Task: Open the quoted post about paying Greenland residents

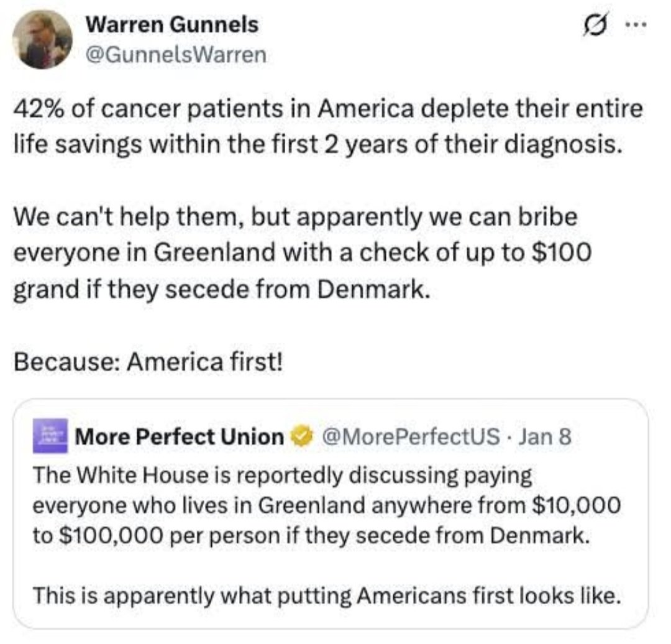Action: (331, 513)
